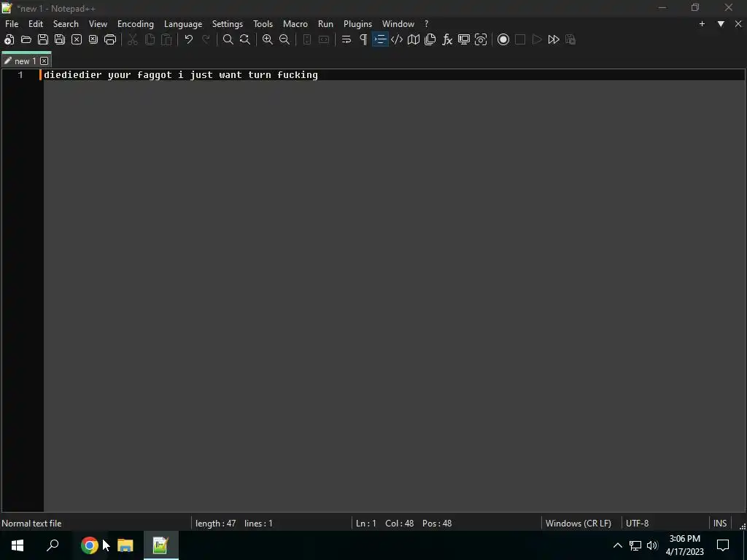Open the Replace dialog icon
The width and height of the screenshot is (747, 560).
pyautogui.click(x=245, y=39)
